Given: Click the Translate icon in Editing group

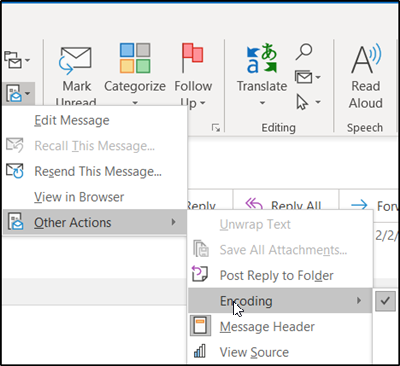Looking at the screenshot, I should 262,58.
